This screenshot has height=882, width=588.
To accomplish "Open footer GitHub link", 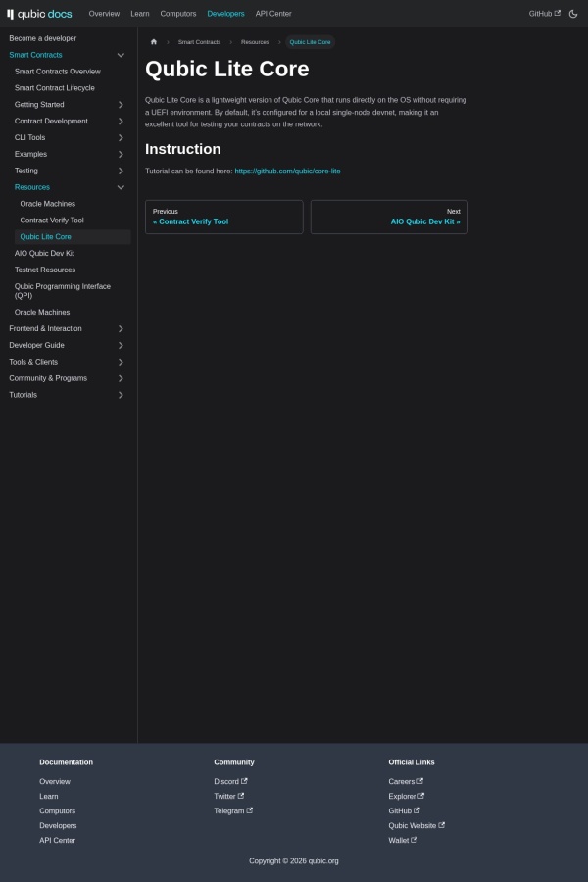I will pos(404,811).
